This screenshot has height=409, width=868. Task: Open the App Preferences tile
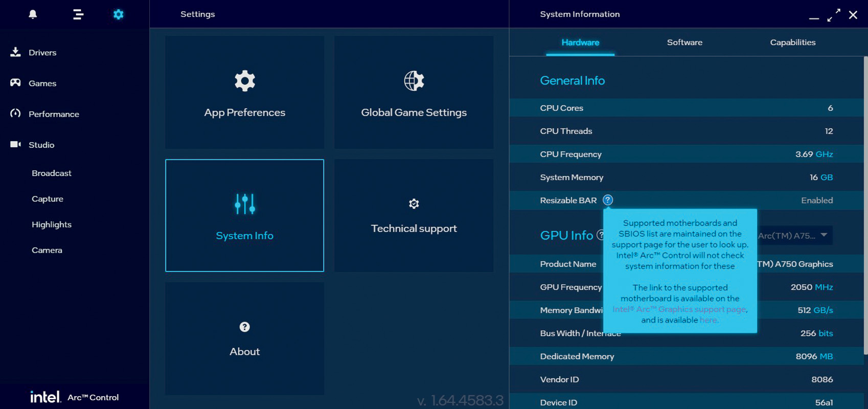point(244,93)
